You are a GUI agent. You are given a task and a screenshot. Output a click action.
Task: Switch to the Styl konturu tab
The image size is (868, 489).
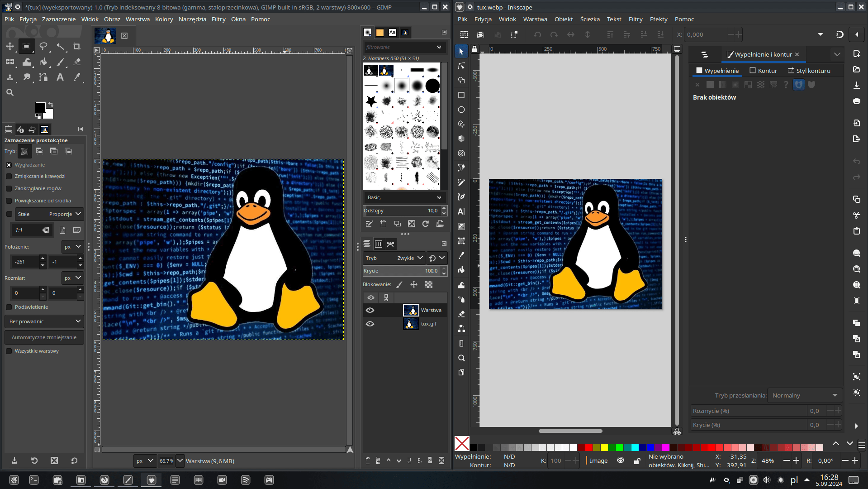[809, 71]
